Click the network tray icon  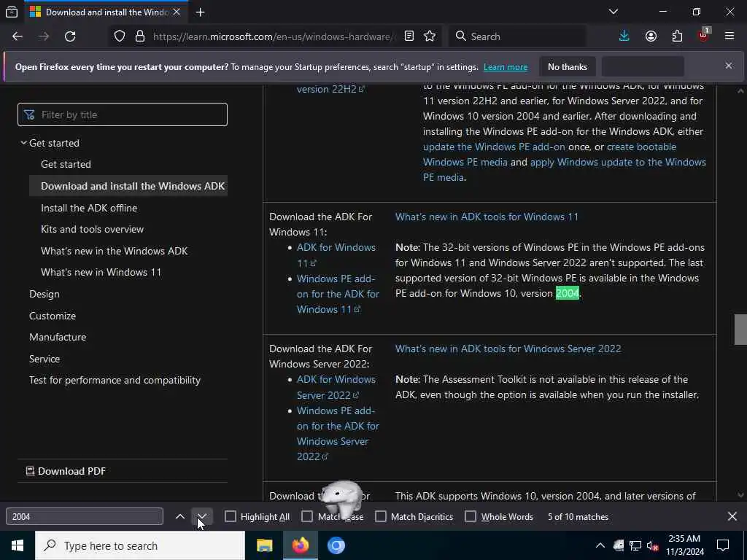[x=635, y=545]
